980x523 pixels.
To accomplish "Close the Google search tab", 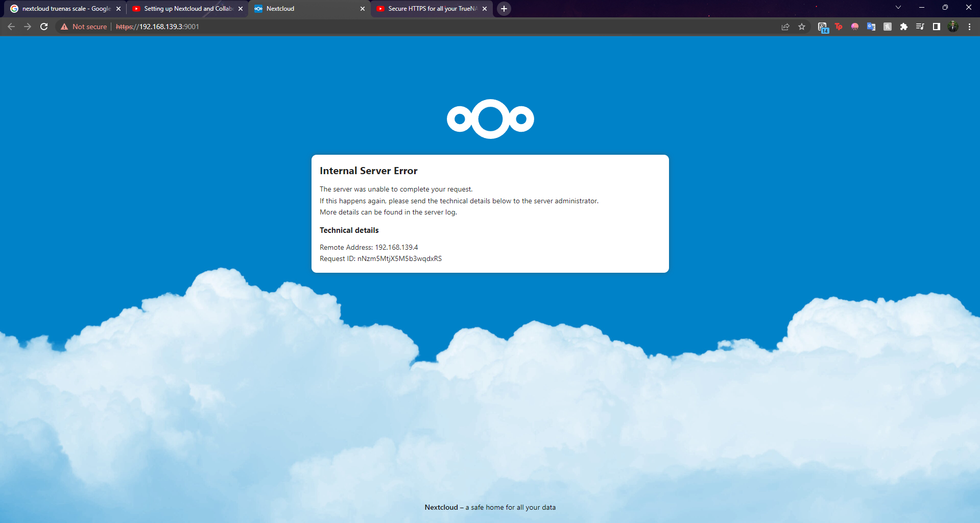I will coord(118,9).
